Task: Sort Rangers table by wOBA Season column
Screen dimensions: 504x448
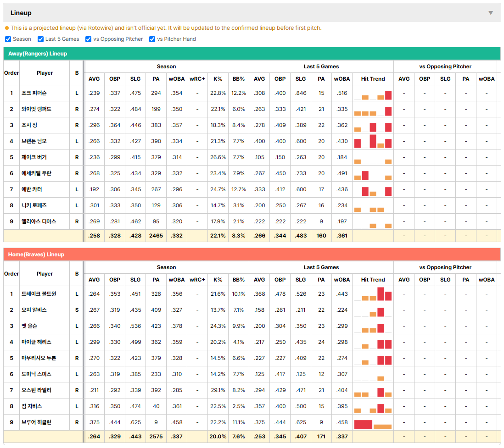Action: 176,79
